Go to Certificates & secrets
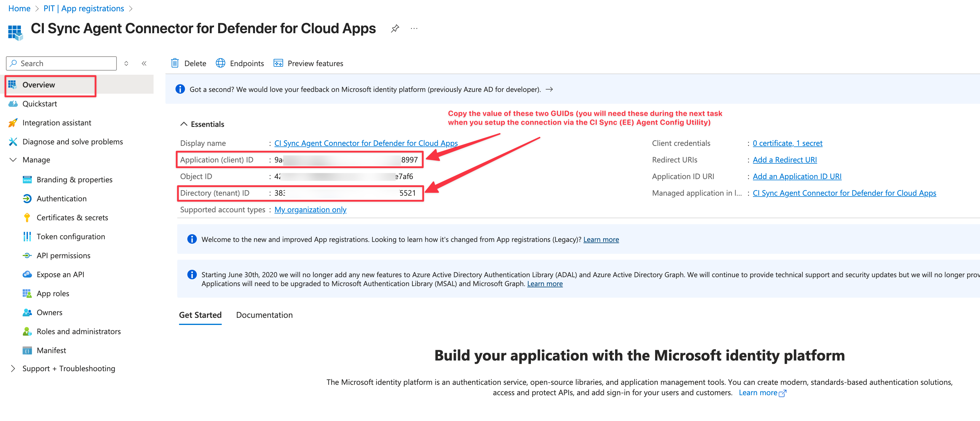980x421 pixels. pos(72,217)
